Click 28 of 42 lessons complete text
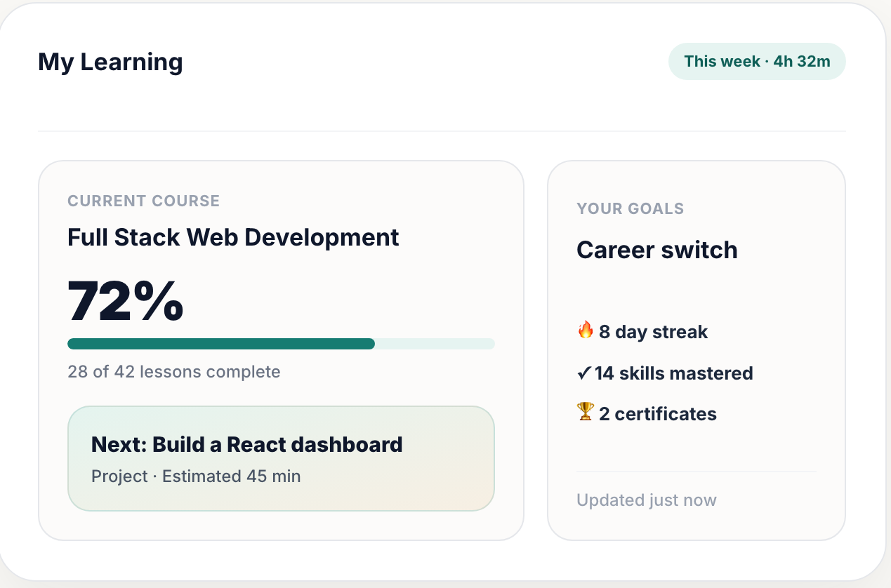The image size is (891, 588). pos(174,372)
